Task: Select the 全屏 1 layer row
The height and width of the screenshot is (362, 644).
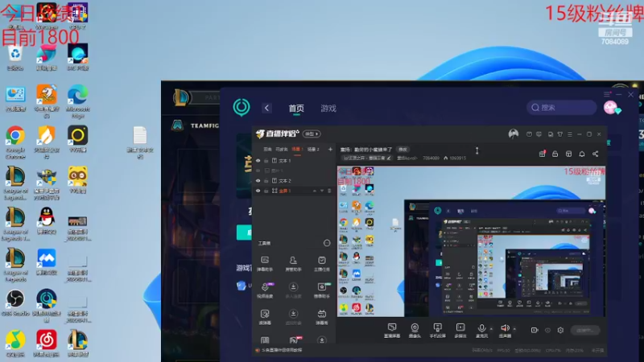Action: pos(294,191)
